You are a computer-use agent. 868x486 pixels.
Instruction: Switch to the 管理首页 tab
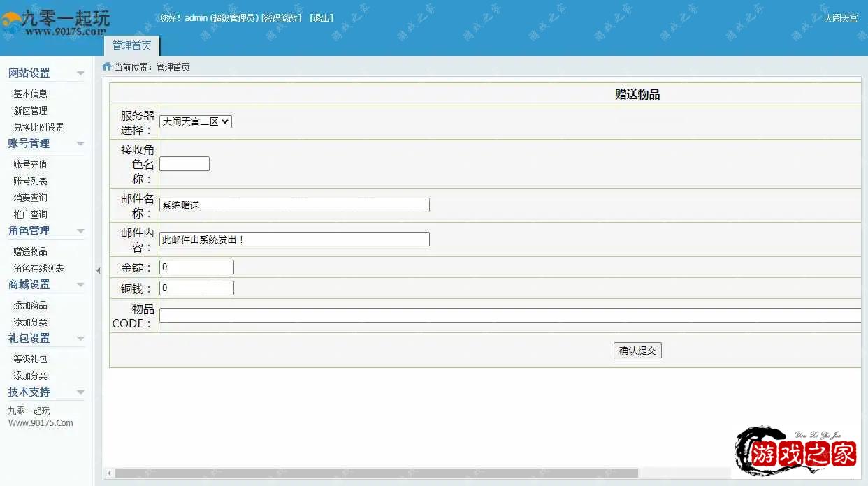tap(131, 45)
